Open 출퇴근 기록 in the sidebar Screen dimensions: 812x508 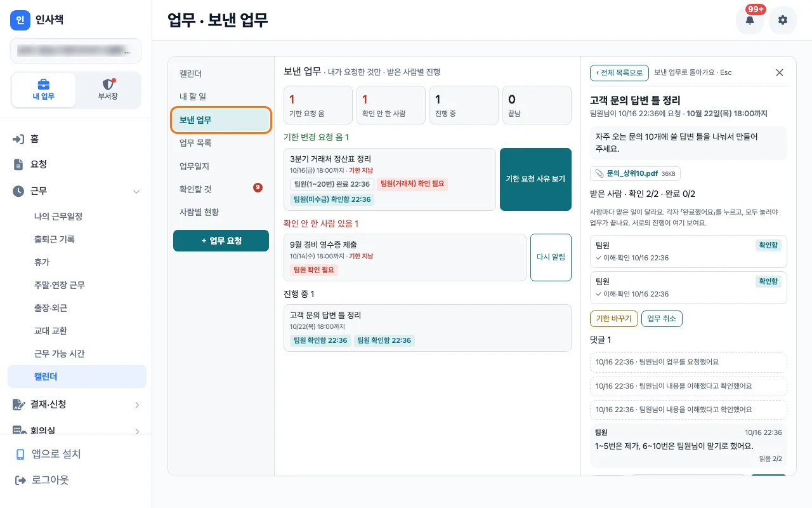(77, 239)
